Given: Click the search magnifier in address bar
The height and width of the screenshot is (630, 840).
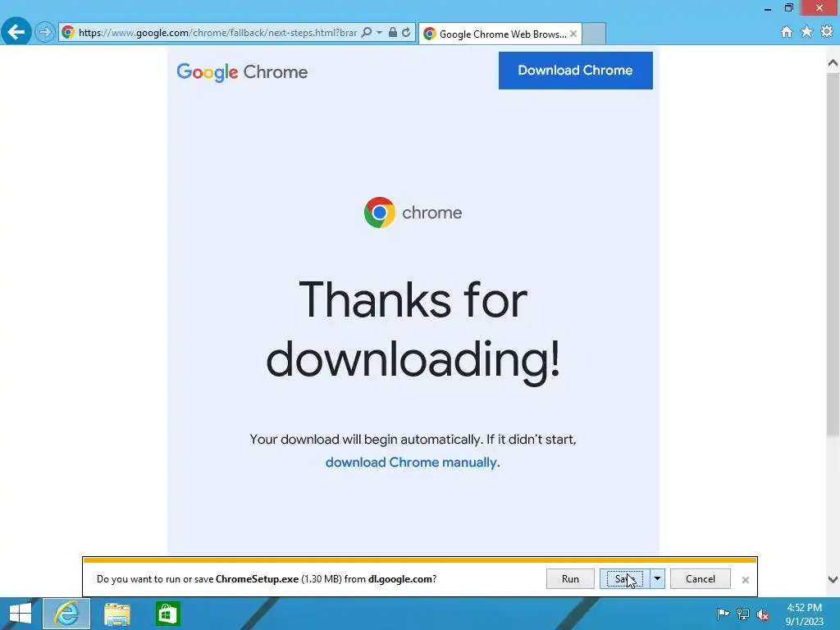Looking at the screenshot, I should pos(367,33).
